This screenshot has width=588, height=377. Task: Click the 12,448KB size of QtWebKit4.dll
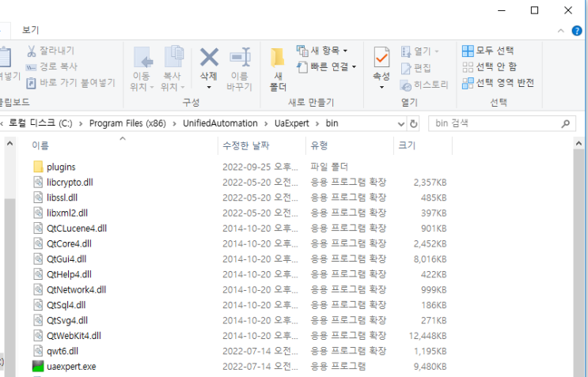428,336
